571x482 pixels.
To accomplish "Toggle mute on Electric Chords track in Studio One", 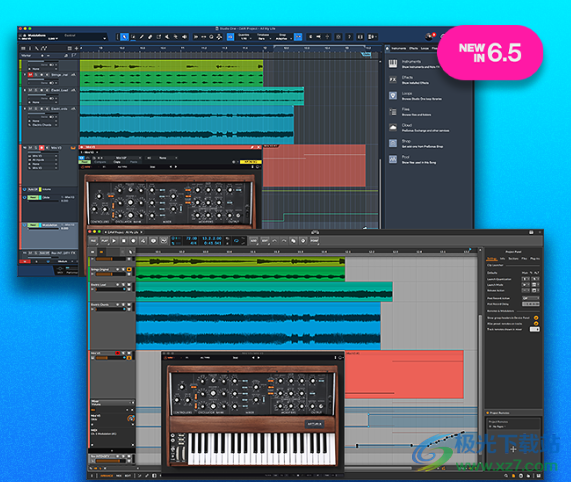I will click(x=31, y=108).
